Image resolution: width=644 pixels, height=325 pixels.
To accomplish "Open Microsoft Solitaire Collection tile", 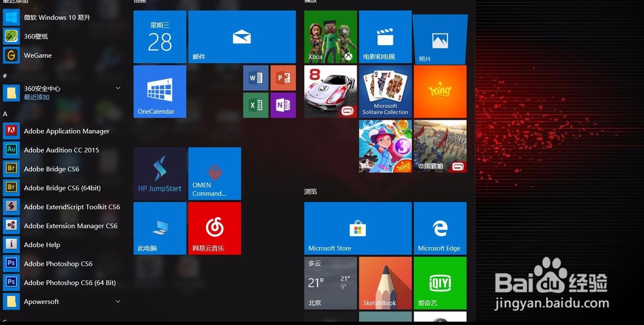I will click(x=385, y=91).
